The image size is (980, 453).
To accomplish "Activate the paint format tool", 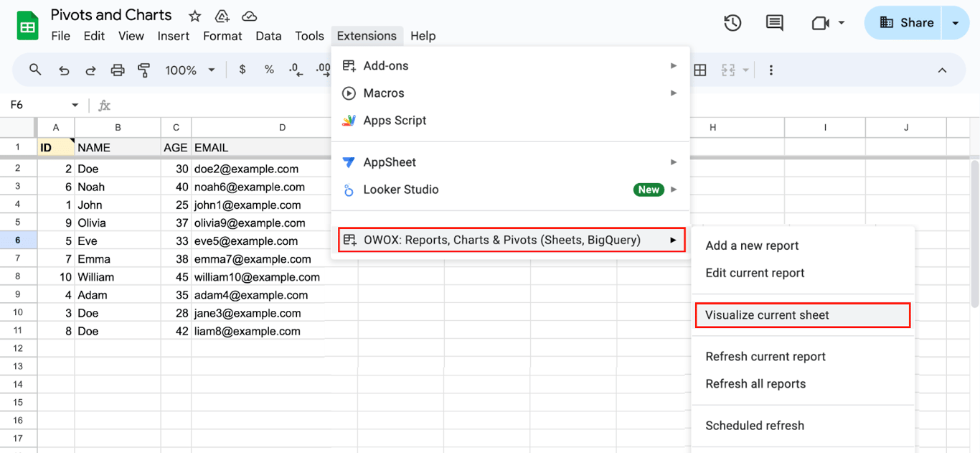I will click(144, 70).
